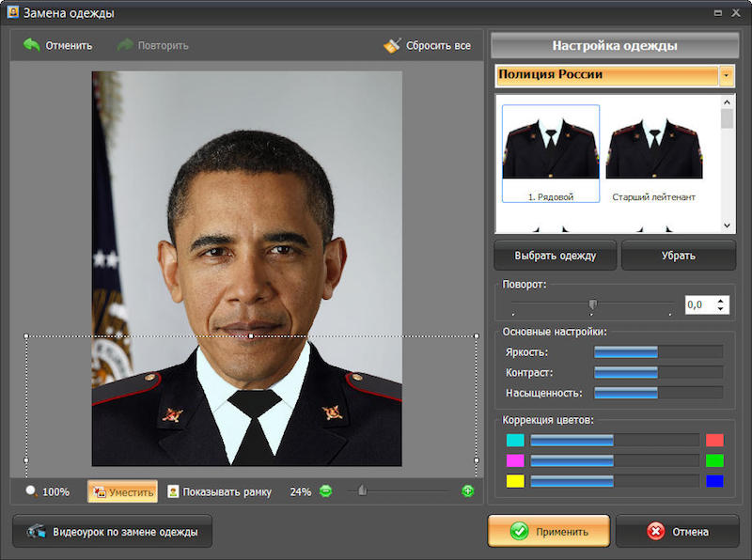
Task: Click the zoom level slider handle
Action: 363,490
